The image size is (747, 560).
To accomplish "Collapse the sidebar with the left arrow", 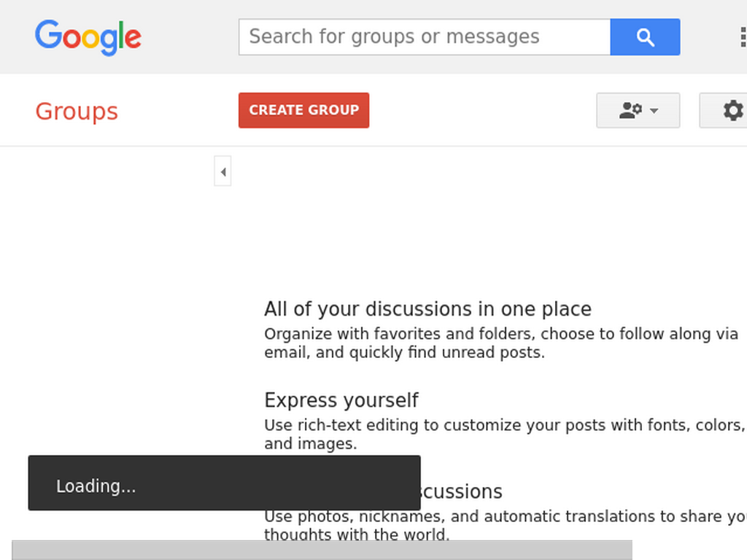I will pos(222,171).
